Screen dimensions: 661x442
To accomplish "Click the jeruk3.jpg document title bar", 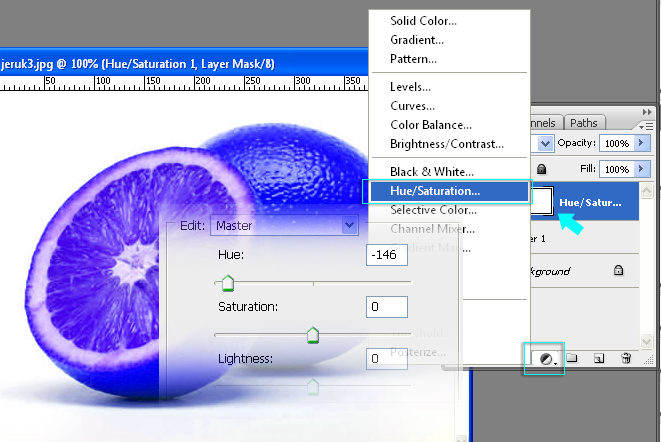I will (184, 64).
